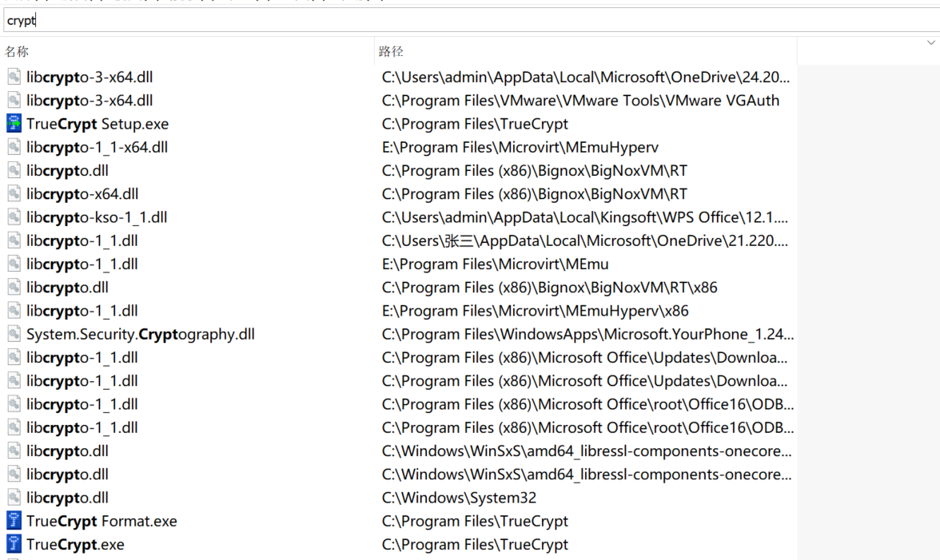Click the Users\admin OneDrive\24.20 path entry
The width and height of the screenshot is (940, 560).
[586, 77]
